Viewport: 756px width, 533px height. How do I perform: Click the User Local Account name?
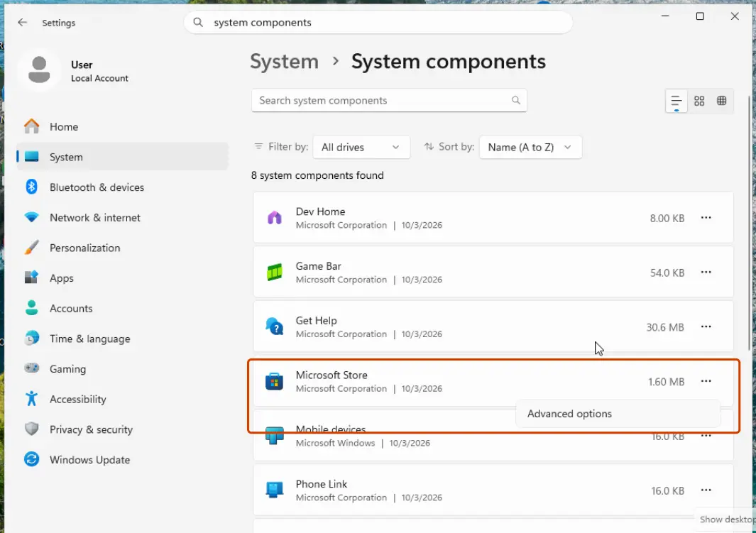click(x=99, y=71)
